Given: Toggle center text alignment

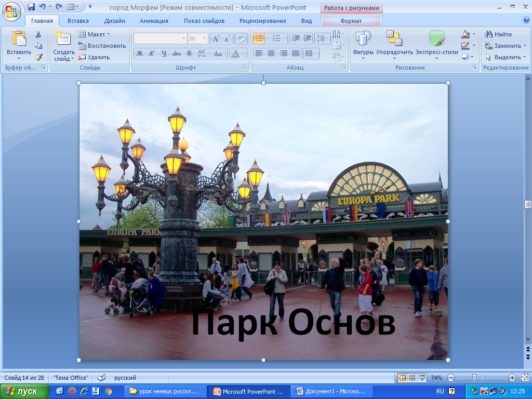Looking at the screenshot, I should coord(271,54).
